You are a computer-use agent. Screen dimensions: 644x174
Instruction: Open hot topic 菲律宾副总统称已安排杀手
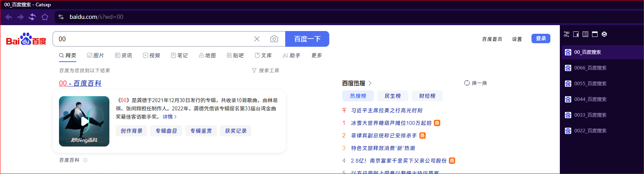click(x=384, y=136)
